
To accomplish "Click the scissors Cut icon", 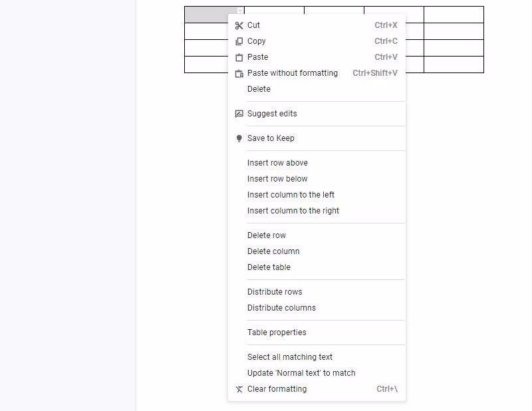I will 239,25.
